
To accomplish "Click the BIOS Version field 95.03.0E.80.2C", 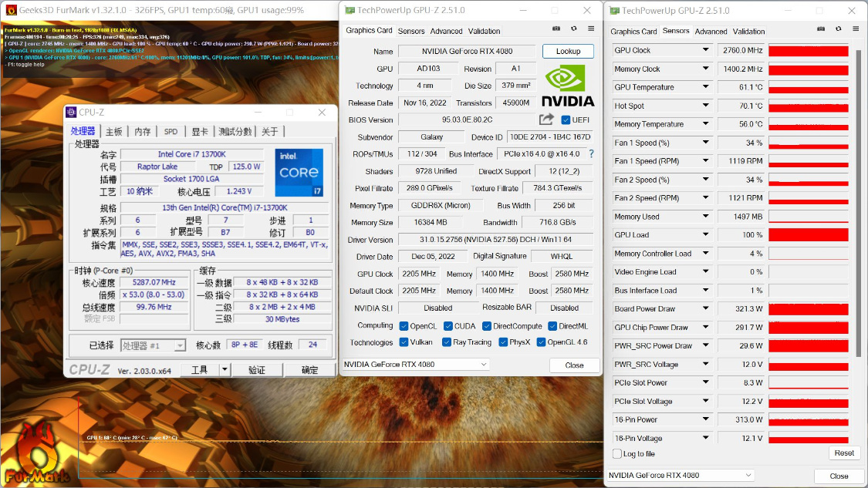I will tap(467, 119).
